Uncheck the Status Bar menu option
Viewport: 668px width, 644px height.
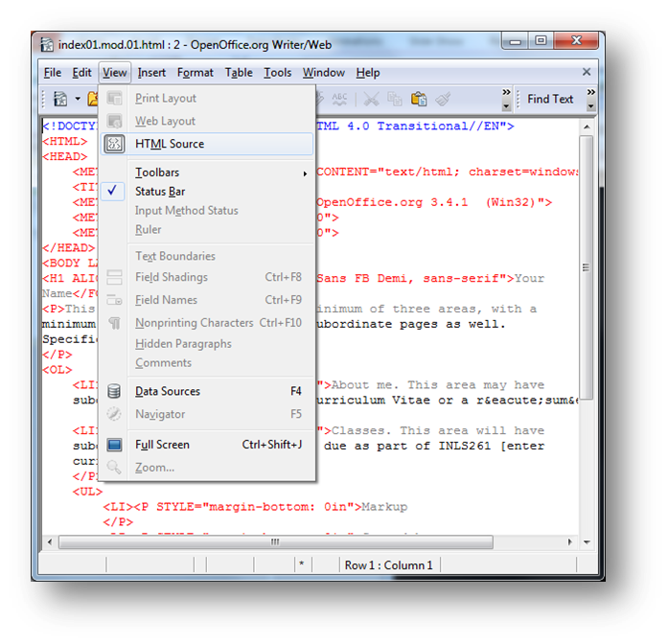(160, 192)
